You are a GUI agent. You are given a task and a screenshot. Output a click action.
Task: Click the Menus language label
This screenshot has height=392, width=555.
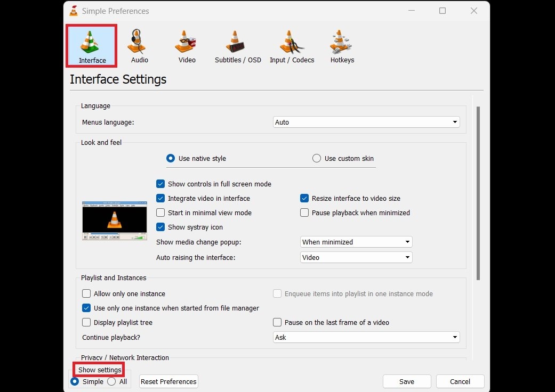[x=108, y=123]
